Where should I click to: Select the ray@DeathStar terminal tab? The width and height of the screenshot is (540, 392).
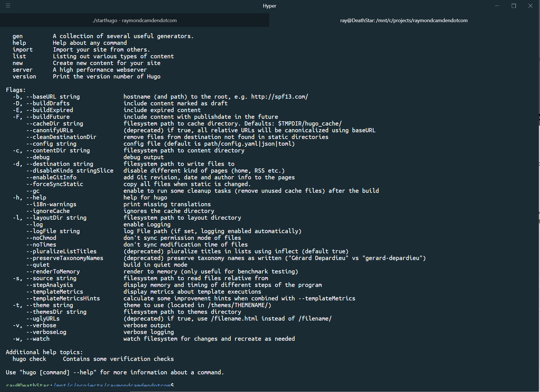[404, 20]
